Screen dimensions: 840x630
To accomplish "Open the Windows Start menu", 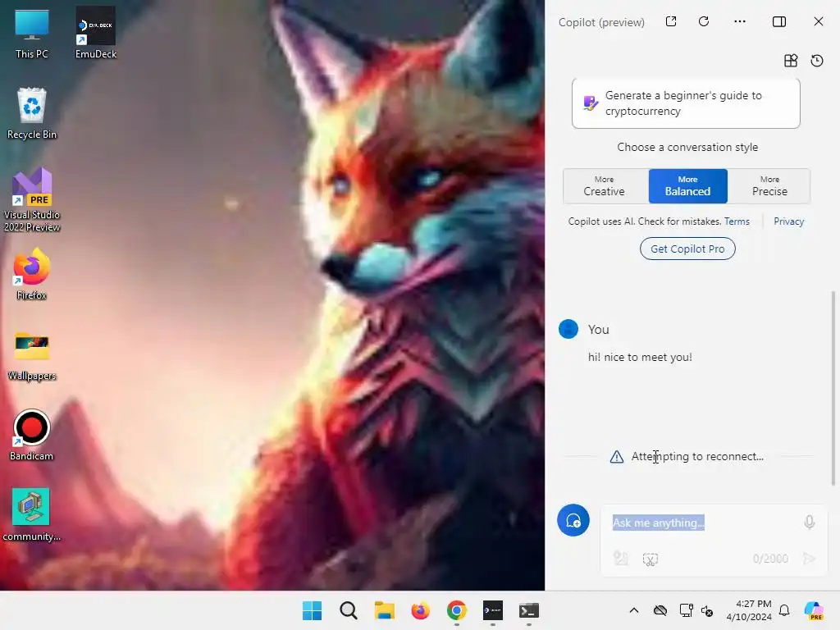I will pyautogui.click(x=313, y=610).
